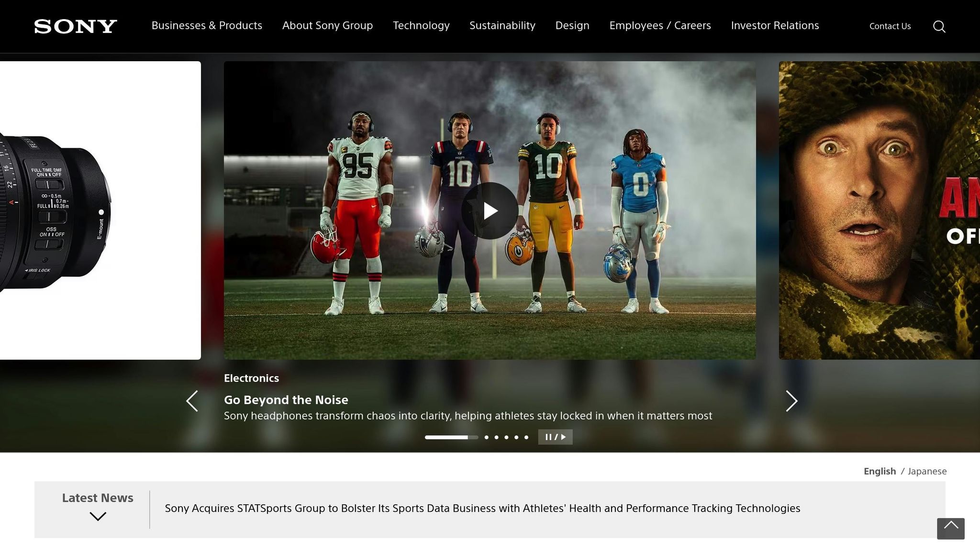Open Businesses & Products menu
This screenshot has height=551, width=980.
(207, 25)
